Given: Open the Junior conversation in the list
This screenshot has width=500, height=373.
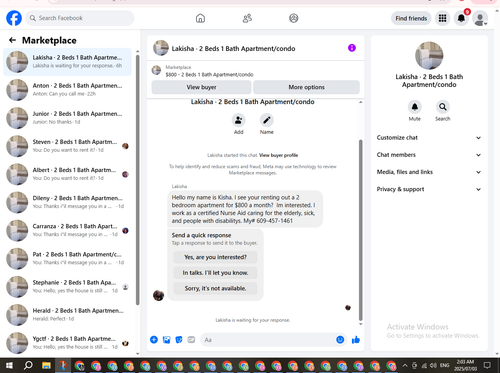Looking at the screenshot, I should click(x=68, y=118).
